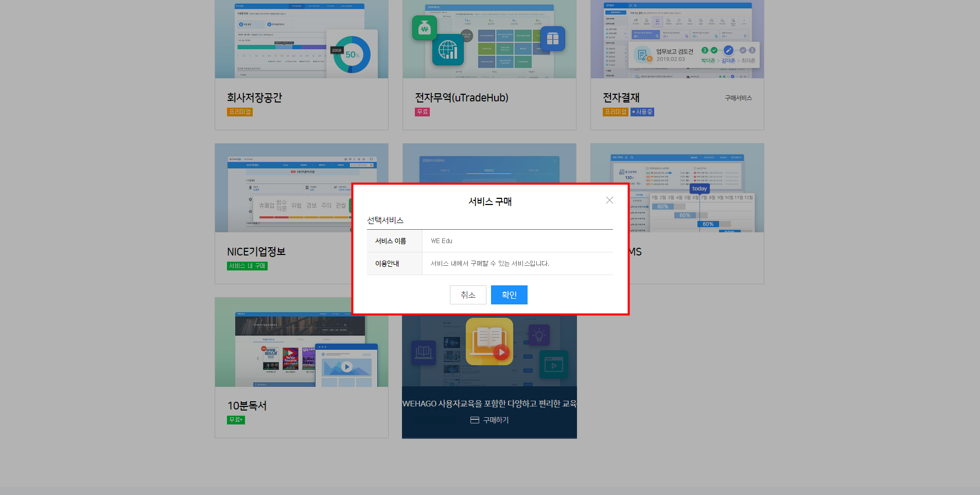Screen dimensions: 980x495
Task: Open the 회사저장공간 service title
Action: pos(254,98)
